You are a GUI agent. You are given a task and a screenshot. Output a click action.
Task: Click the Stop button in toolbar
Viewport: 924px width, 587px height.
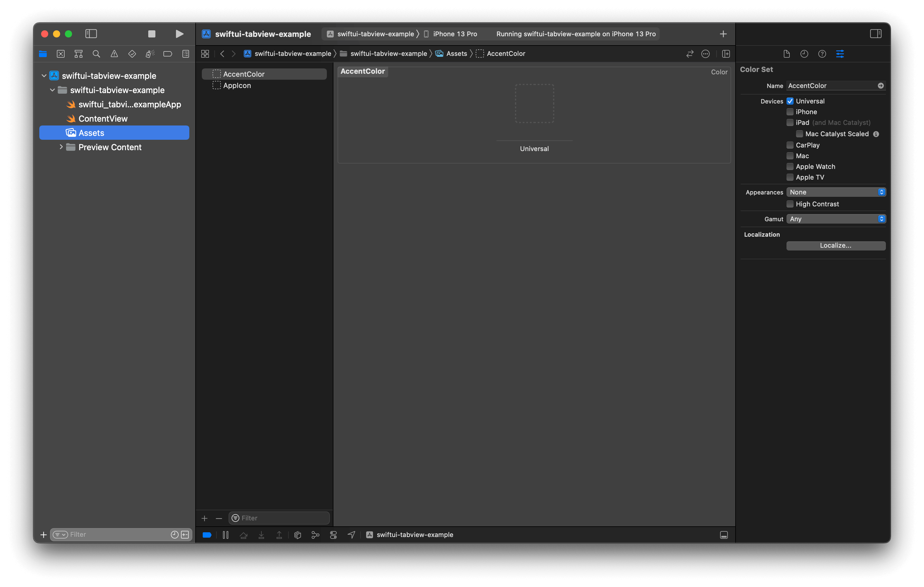point(152,34)
